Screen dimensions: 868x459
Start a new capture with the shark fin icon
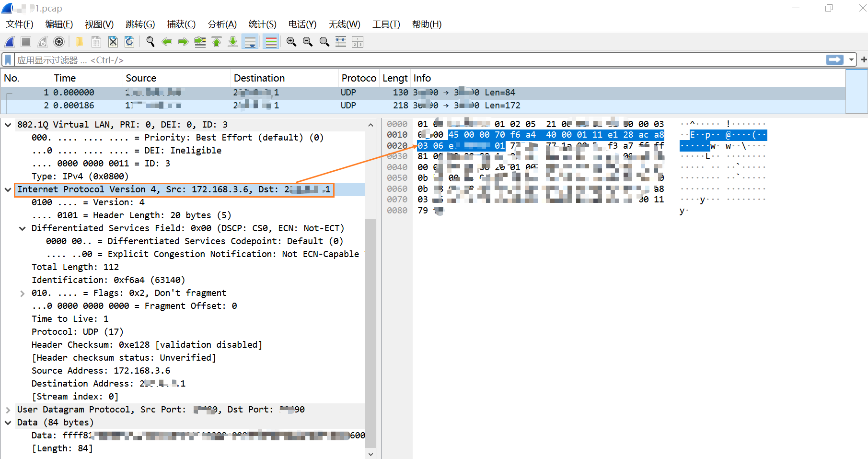pos(10,42)
